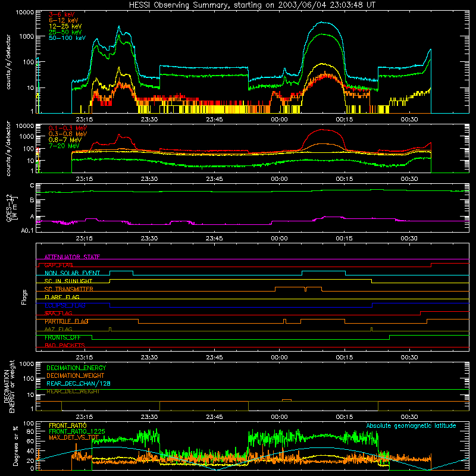Click the FLARE_FLAG label

point(62,297)
